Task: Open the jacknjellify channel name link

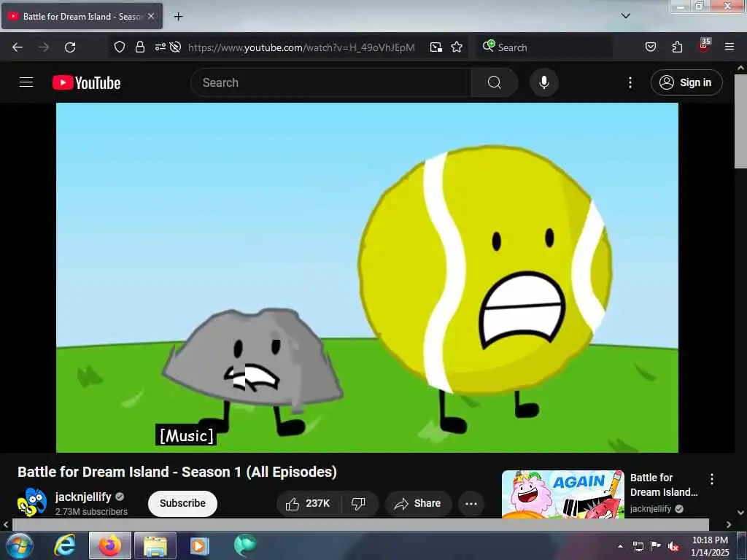Action: pyautogui.click(x=83, y=497)
